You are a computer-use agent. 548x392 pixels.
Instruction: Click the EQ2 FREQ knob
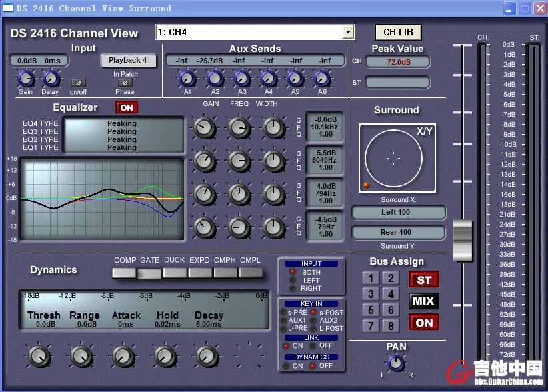coord(239,194)
